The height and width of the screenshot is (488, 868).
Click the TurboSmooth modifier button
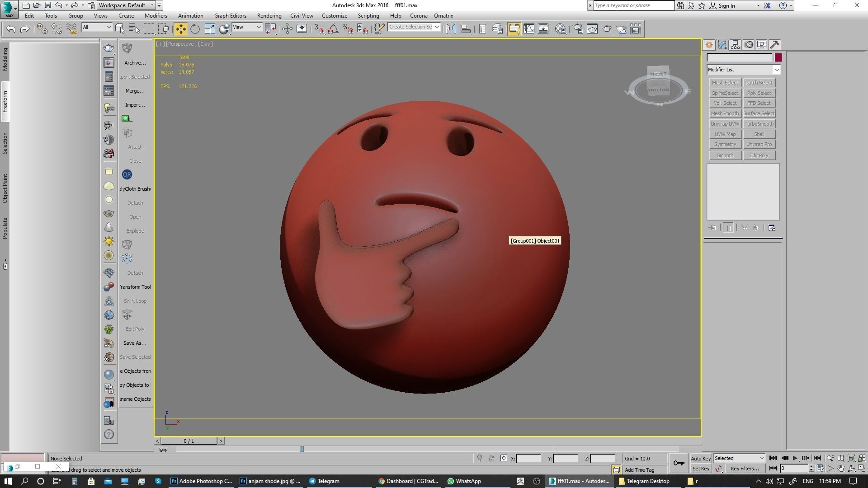point(759,124)
